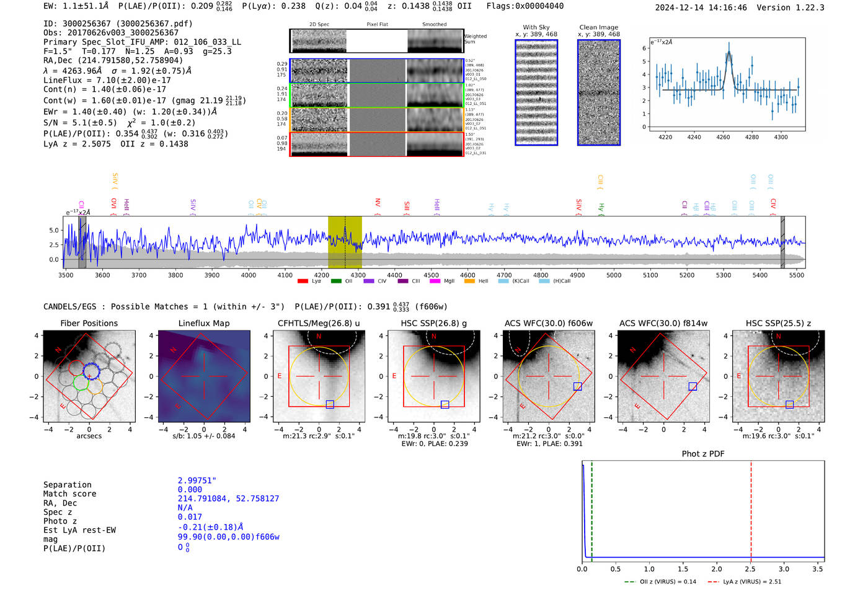Click the 'EWr: 1, PLAE: 0.391' caption
Viewport: 868px width, 591px height.
click(549, 443)
